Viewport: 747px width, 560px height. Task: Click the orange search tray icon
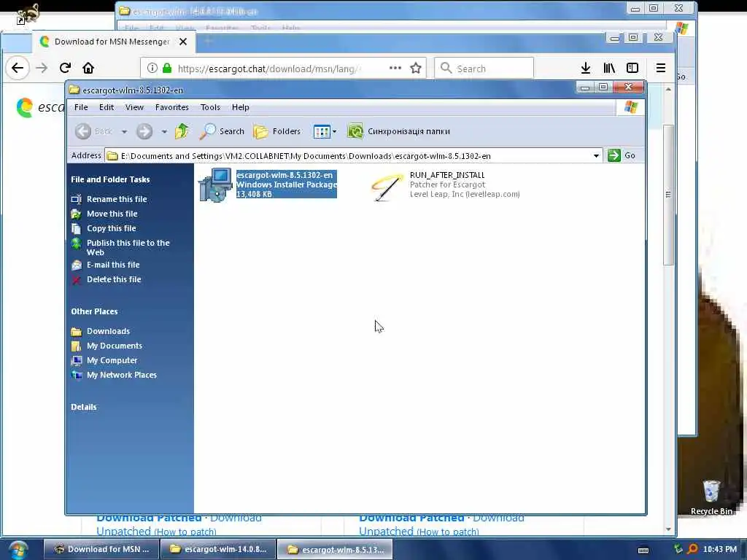[692, 549]
